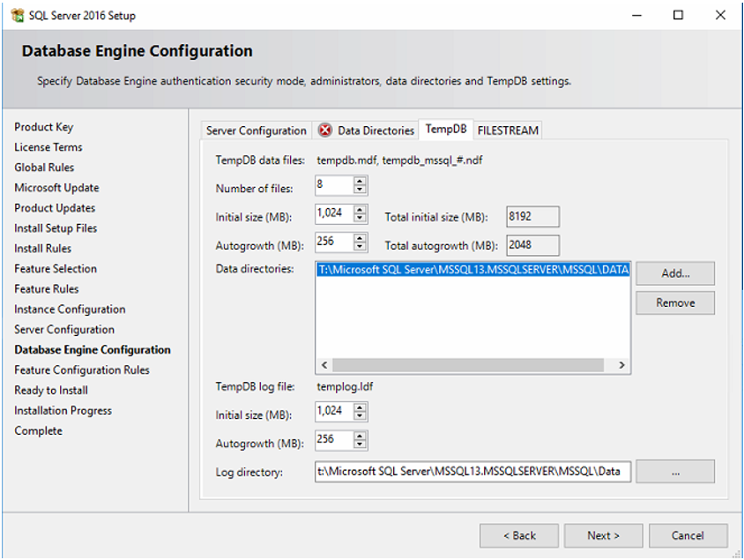
Task: Select Global Rules step in sidebar
Action: coord(44,168)
